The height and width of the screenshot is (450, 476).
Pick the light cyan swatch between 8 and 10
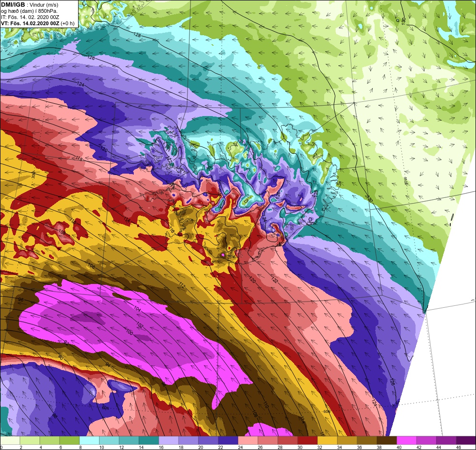point(89,440)
